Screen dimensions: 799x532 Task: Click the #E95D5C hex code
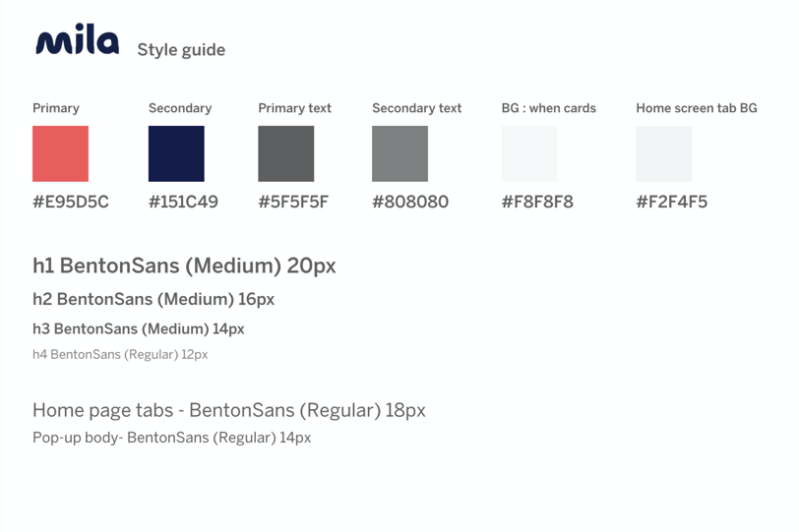tap(71, 203)
